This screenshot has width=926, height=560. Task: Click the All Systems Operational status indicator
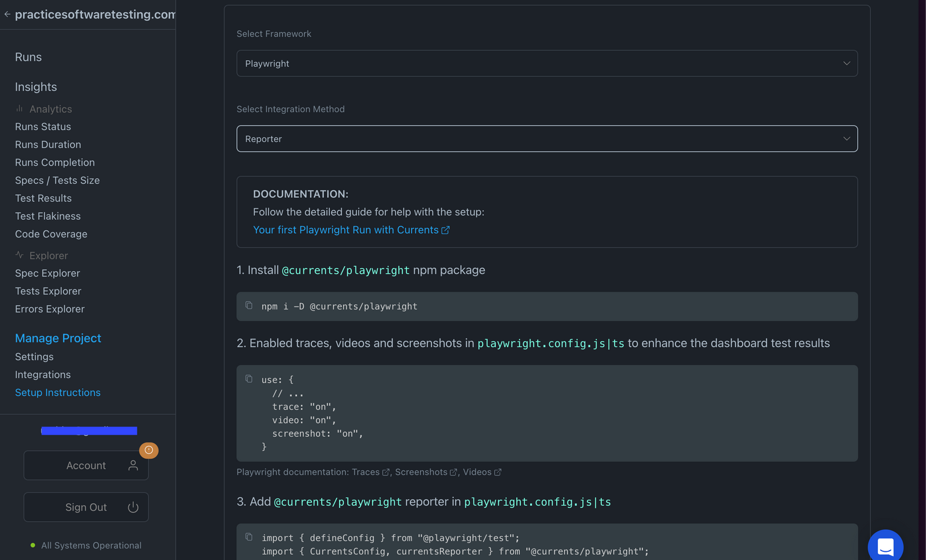[33, 545]
